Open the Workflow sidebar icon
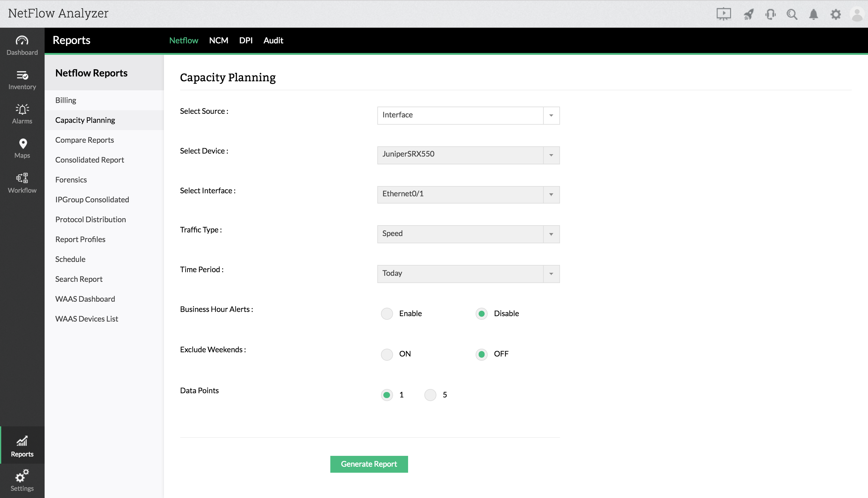The image size is (868, 498). pos(22,183)
